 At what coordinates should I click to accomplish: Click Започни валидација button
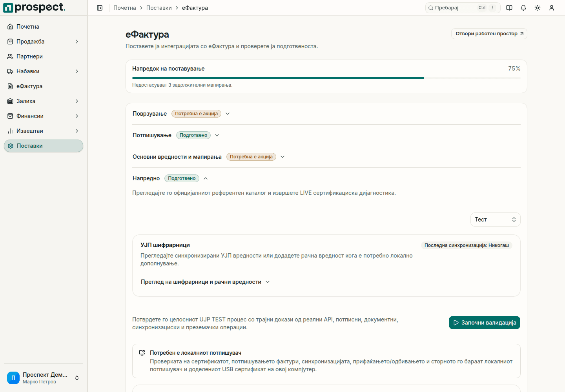[485, 323]
